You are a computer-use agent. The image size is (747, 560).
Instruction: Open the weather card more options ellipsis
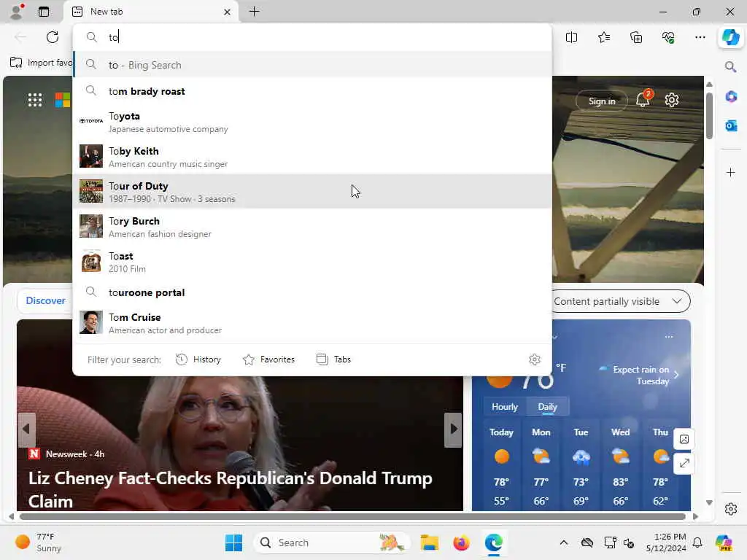coord(669,337)
